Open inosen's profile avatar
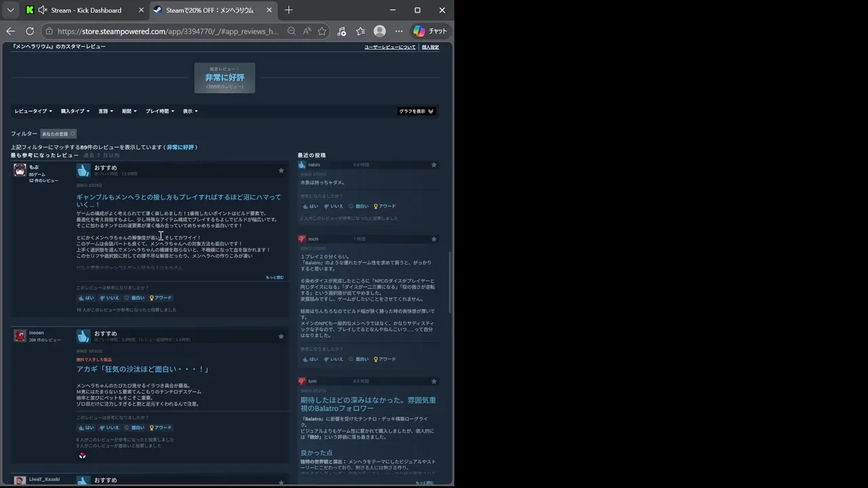 pyautogui.click(x=20, y=335)
